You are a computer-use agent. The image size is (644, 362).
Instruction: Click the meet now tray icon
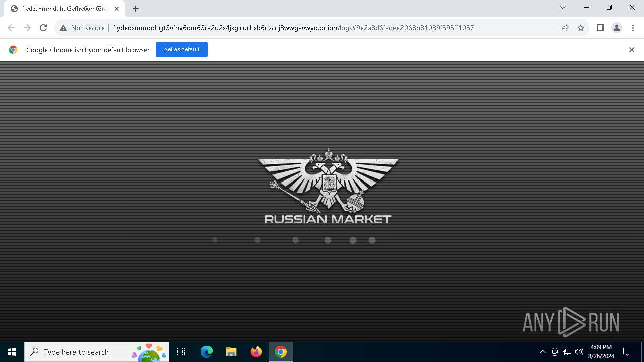coord(555,352)
